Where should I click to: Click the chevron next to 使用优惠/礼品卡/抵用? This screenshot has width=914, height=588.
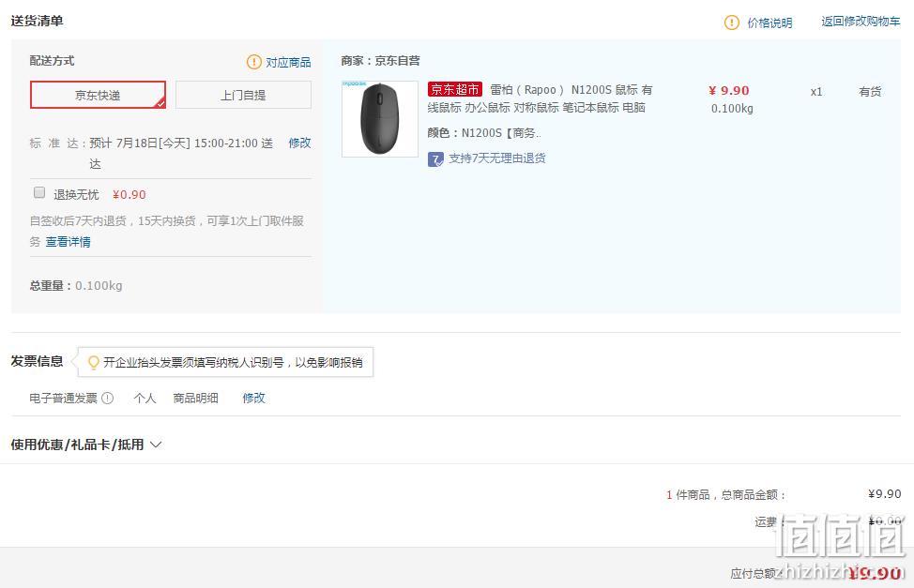coord(156,445)
